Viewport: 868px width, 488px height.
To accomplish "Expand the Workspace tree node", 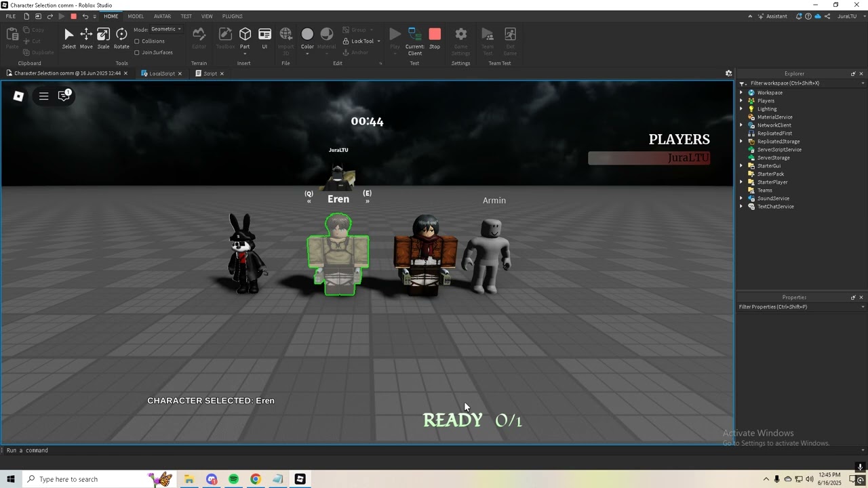I will [741, 93].
